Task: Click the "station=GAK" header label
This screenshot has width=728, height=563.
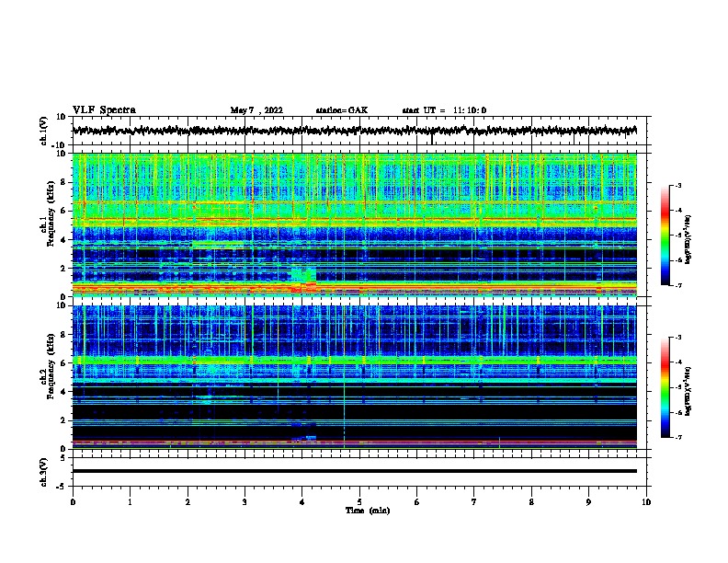Action: (342, 110)
